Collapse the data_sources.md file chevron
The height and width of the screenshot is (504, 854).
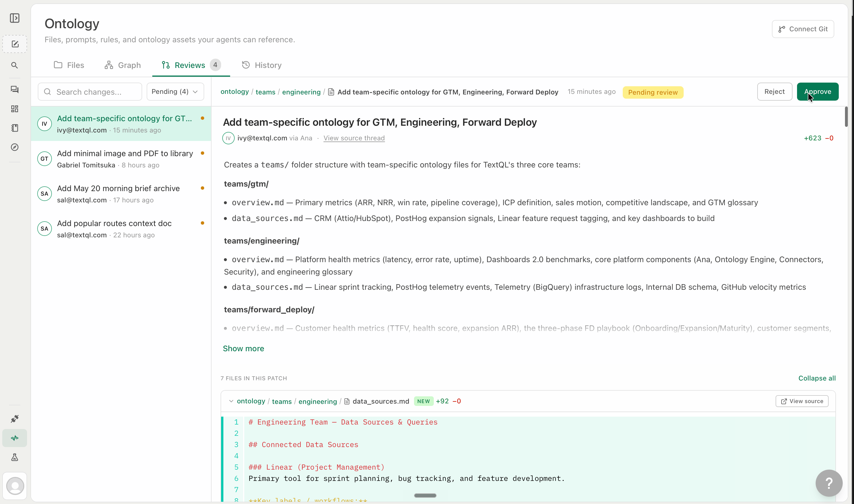pyautogui.click(x=231, y=401)
